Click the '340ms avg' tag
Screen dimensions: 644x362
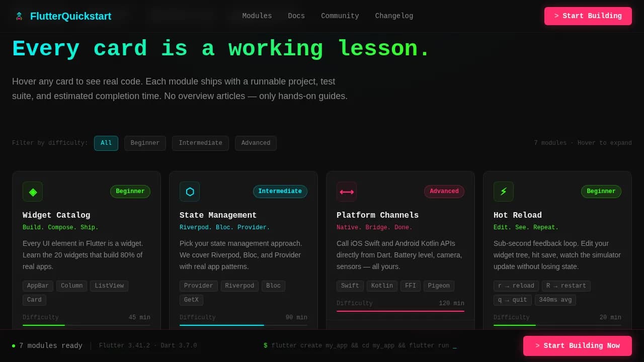point(555,300)
